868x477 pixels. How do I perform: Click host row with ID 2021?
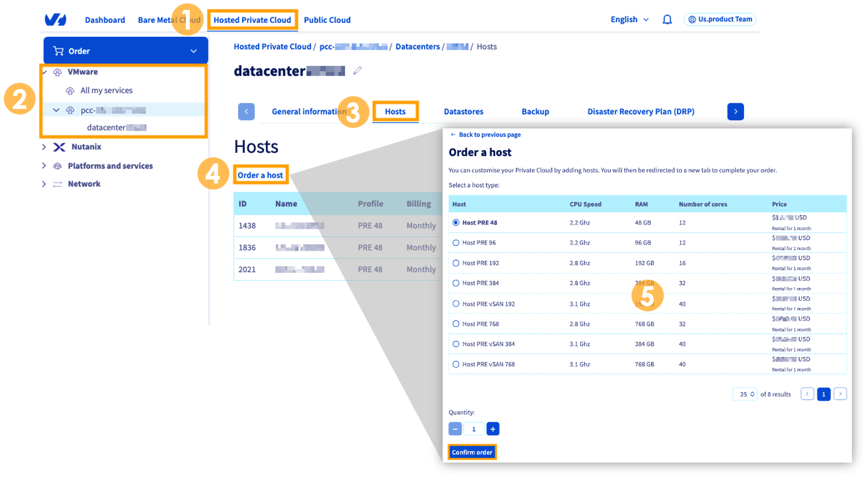point(338,270)
